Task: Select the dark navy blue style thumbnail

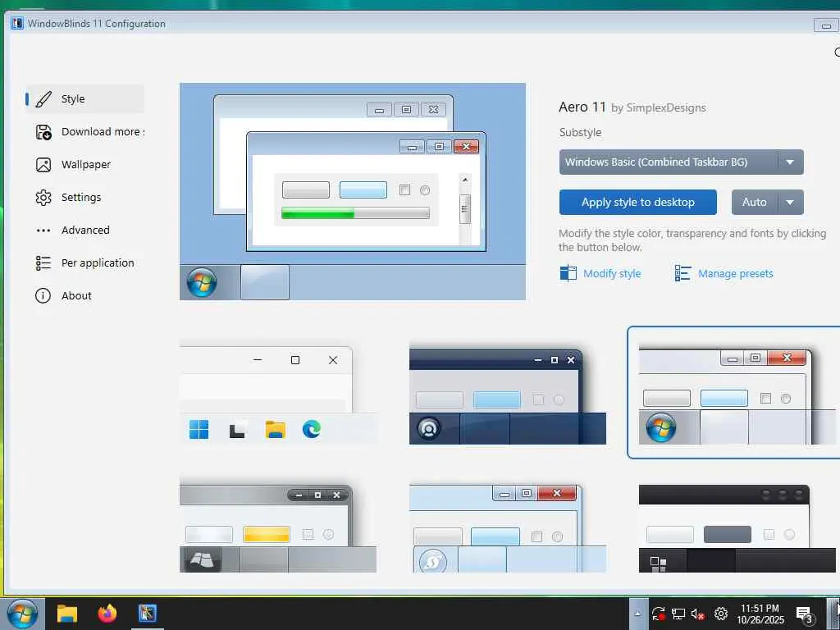Action: [x=507, y=395]
